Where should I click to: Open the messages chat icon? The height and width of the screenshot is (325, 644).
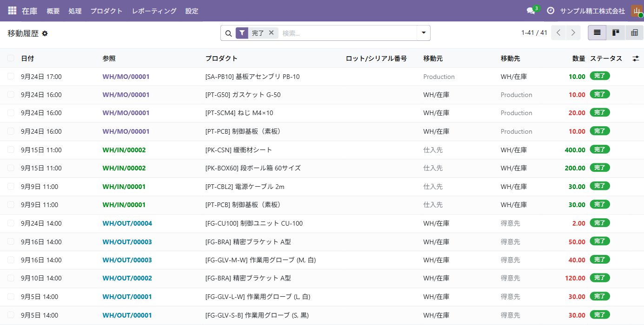click(x=531, y=11)
